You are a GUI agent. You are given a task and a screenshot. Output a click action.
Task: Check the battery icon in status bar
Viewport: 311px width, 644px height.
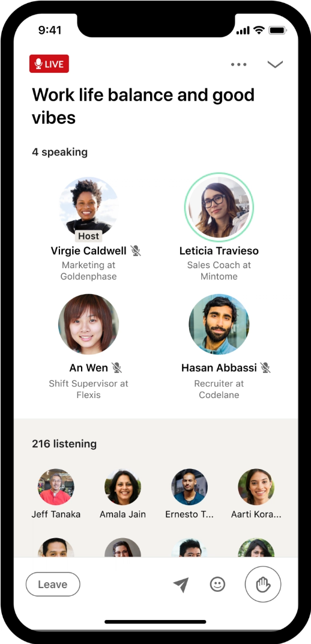(278, 31)
